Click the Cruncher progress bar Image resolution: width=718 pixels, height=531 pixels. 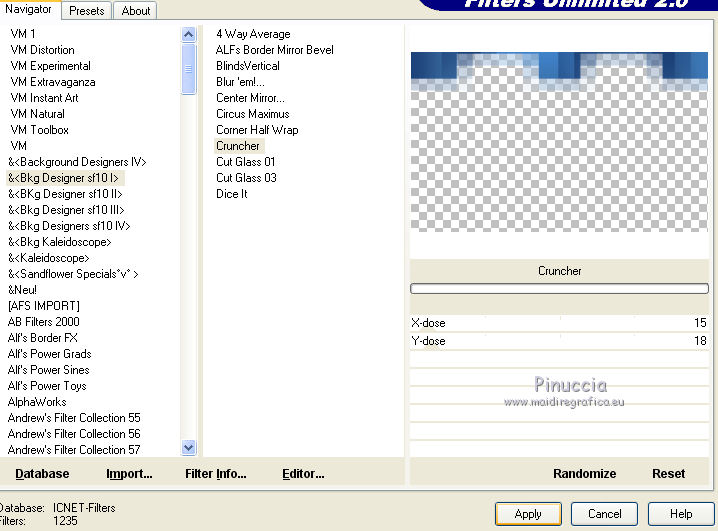[x=559, y=288]
